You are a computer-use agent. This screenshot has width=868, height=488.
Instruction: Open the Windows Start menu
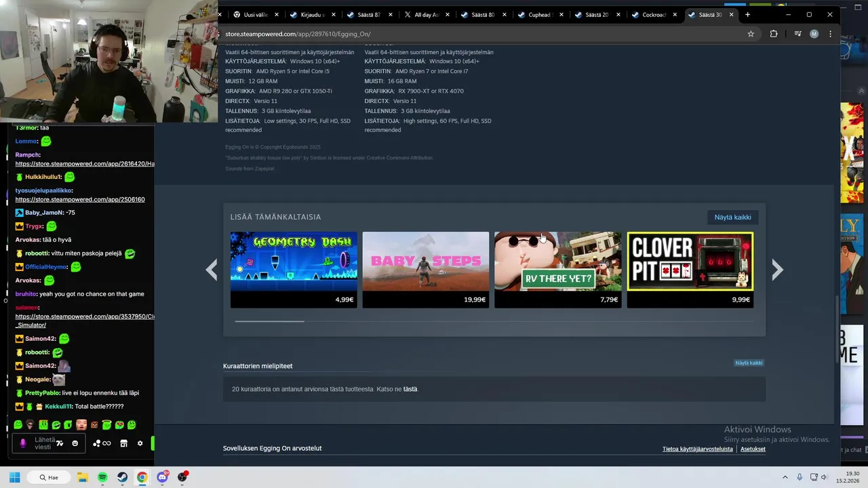(14, 477)
